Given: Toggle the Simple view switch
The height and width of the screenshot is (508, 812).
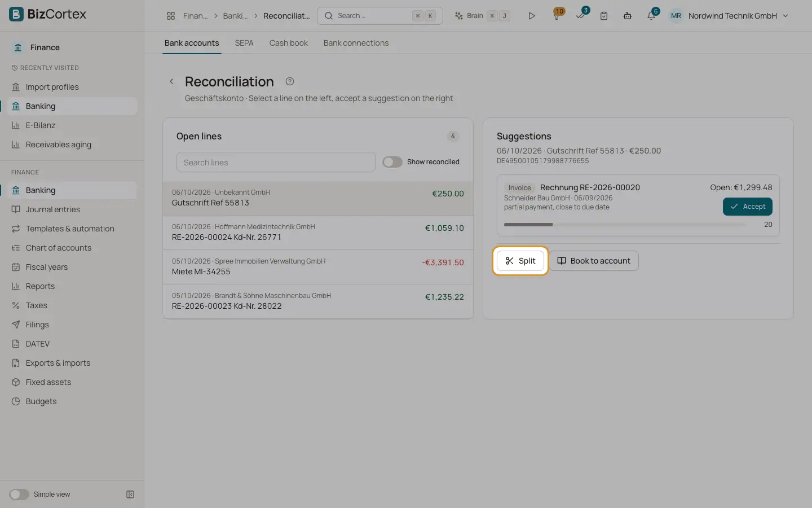Looking at the screenshot, I should pos(19,494).
